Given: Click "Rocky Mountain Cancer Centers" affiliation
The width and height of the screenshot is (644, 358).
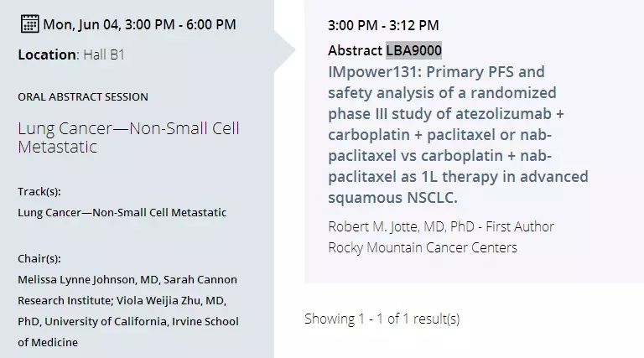Looking at the screenshot, I should (423, 247).
